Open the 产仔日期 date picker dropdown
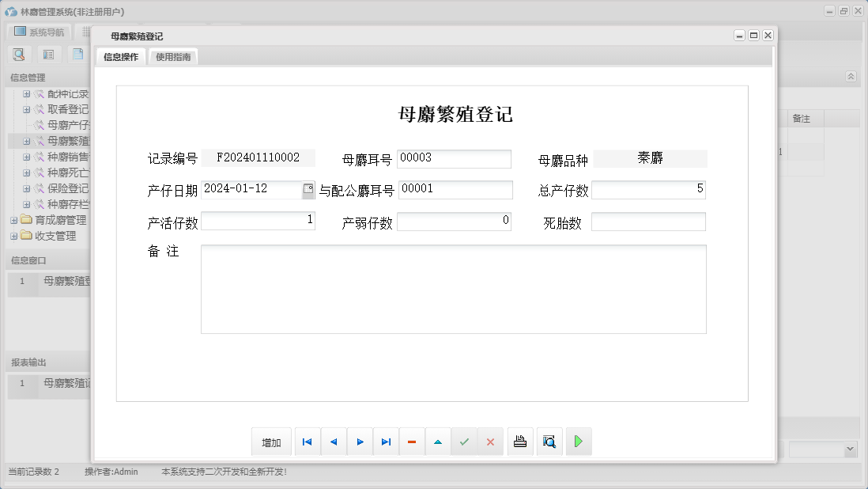Viewport: 868px width, 489px height. pos(308,190)
